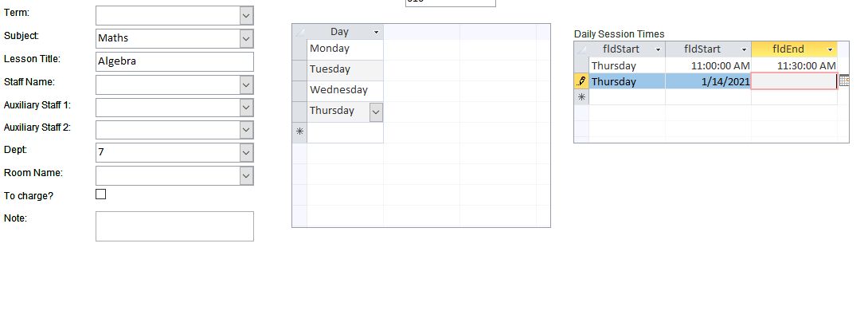Click into the Note text box

(174, 226)
